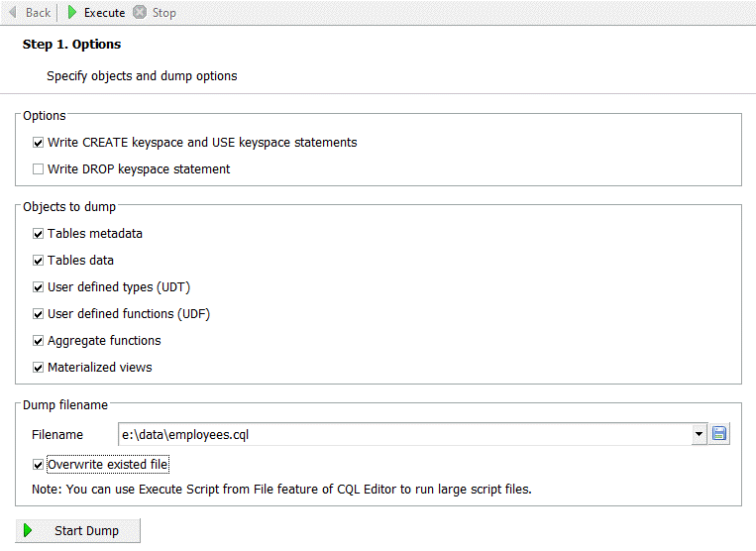Disable Materialized views dump option

[39, 368]
